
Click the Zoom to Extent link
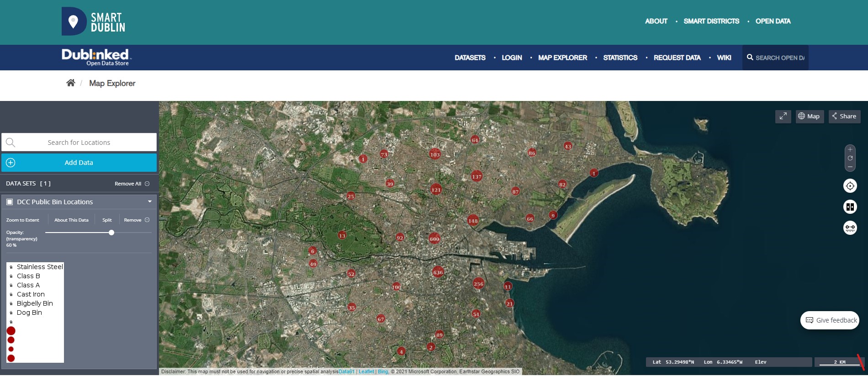click(x=23, y=220)
